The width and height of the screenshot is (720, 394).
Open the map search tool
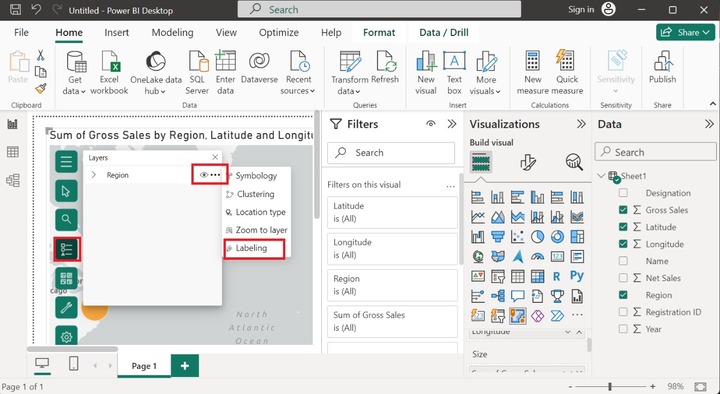coord(66,220)
